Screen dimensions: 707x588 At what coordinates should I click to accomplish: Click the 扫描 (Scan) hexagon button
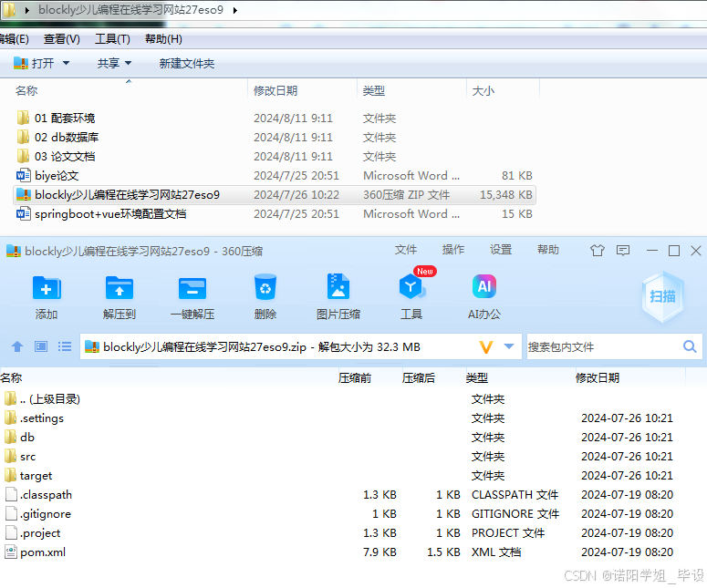point(663,296)
